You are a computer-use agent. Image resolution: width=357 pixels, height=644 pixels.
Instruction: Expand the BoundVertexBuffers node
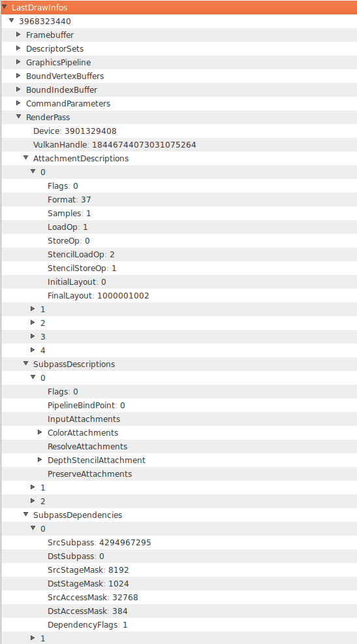click(18, 76)
